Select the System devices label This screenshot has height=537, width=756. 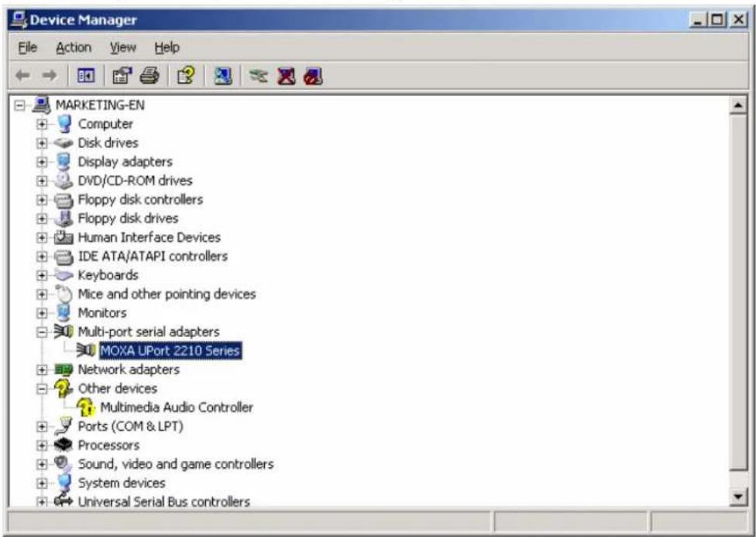coord(122,483)
